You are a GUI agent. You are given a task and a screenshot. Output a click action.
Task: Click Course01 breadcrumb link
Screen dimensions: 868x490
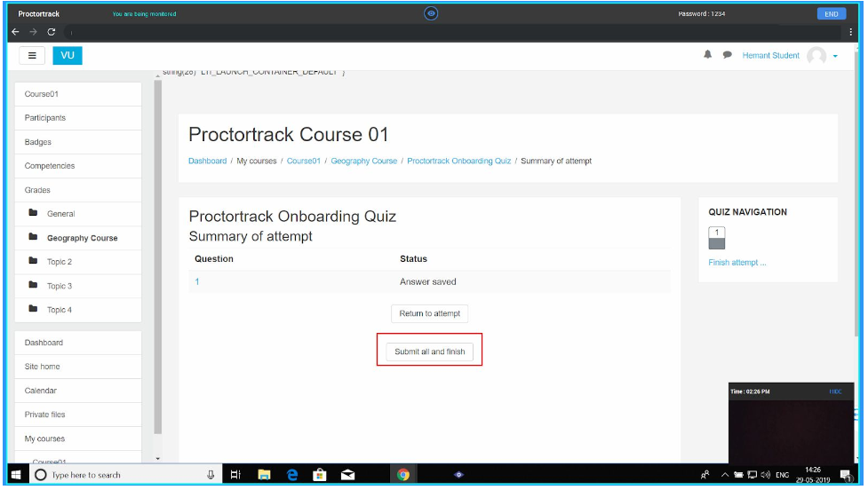pyautogui.click(x=303, y=161)
